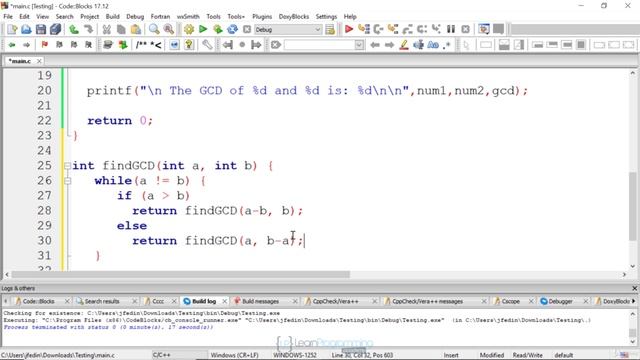The height and width of the screenshot is (360, 640).
Task: Insert Doxygen line comment icon
Action: (156, 44)
